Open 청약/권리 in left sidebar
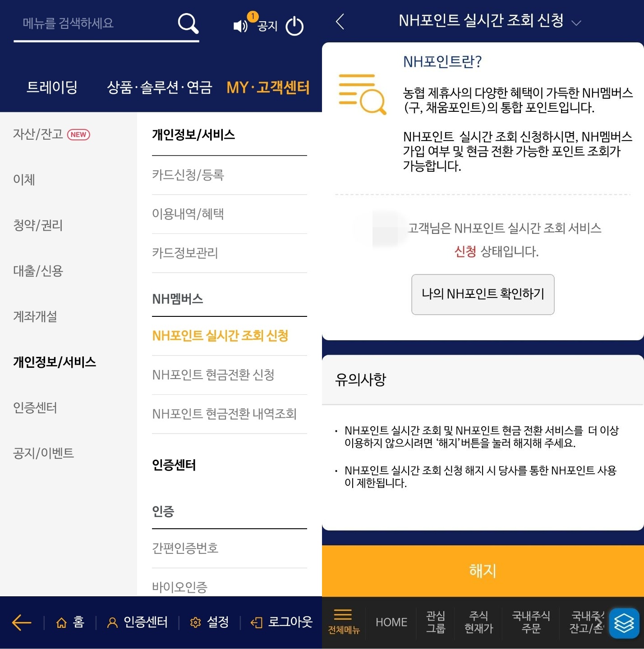 [x=38, y=225]
